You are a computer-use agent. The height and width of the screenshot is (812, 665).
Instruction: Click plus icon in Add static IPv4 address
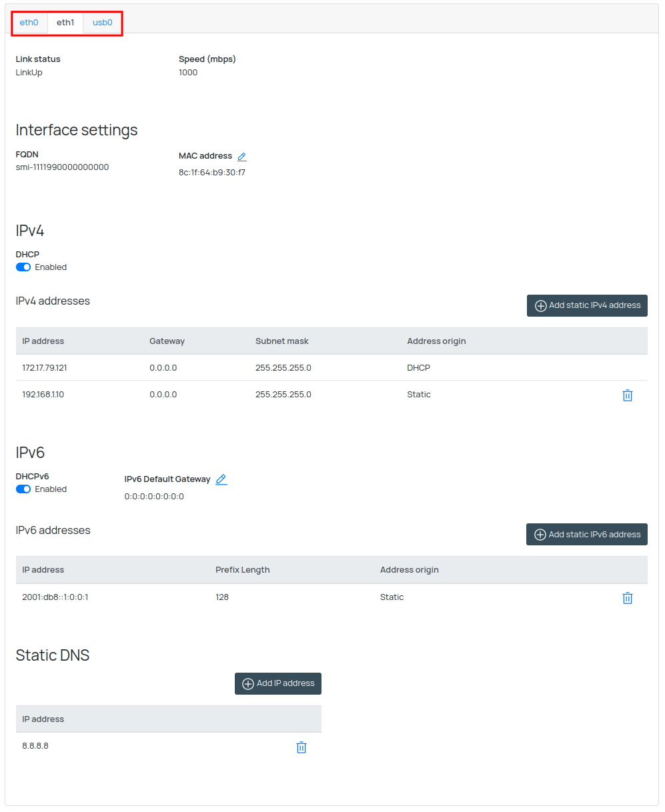(x=541, y=306)
